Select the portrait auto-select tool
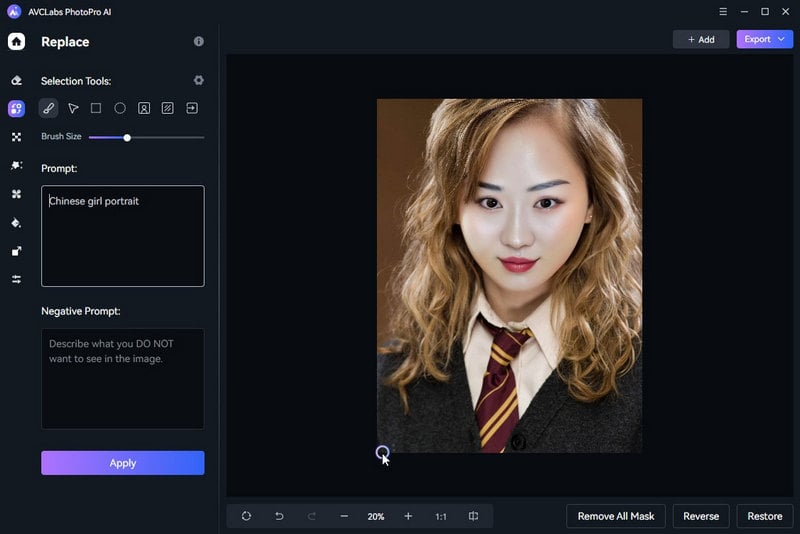Viewport: 800px width, 534px height. pyautogui.click(x=144, y=108)
